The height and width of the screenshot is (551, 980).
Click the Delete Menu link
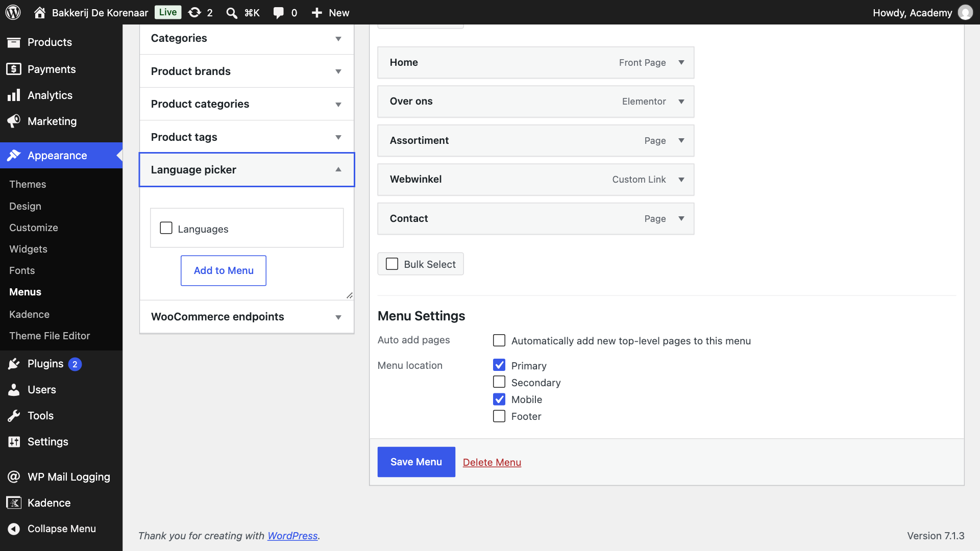(x=492, y=462)
